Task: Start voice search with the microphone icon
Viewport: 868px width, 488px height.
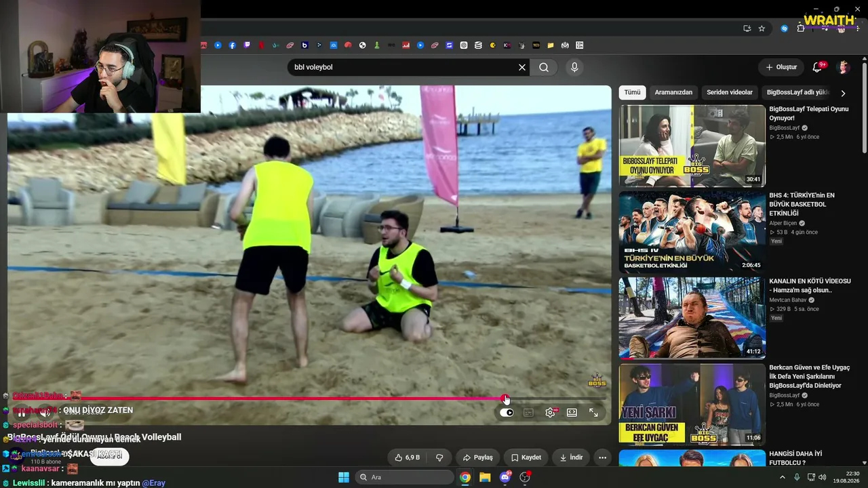Action: tap(574, 67)
